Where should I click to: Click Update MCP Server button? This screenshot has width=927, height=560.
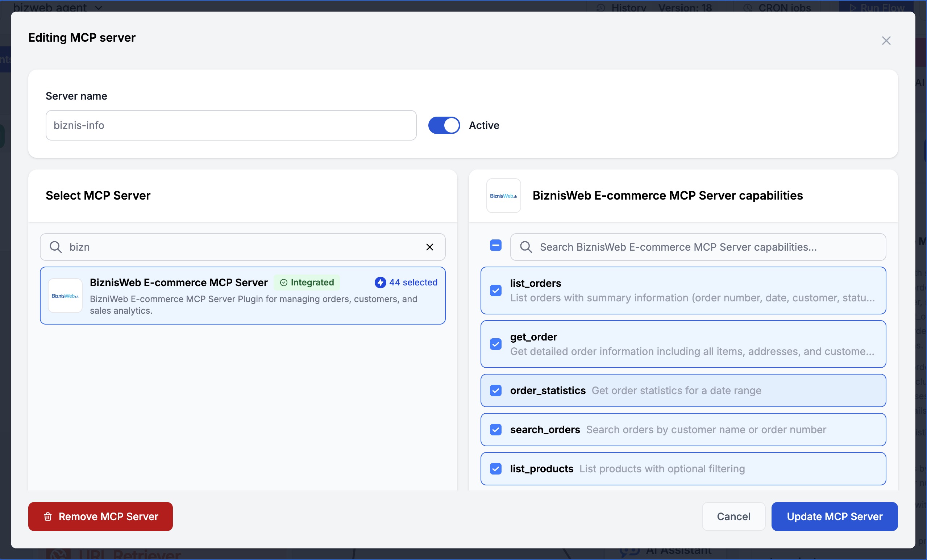(834, 517)
